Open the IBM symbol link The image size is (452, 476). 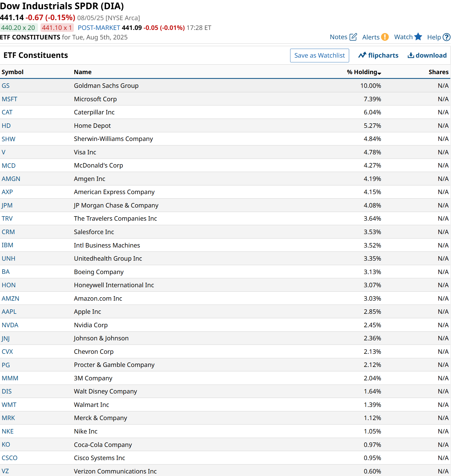click(x=8, y=245)
